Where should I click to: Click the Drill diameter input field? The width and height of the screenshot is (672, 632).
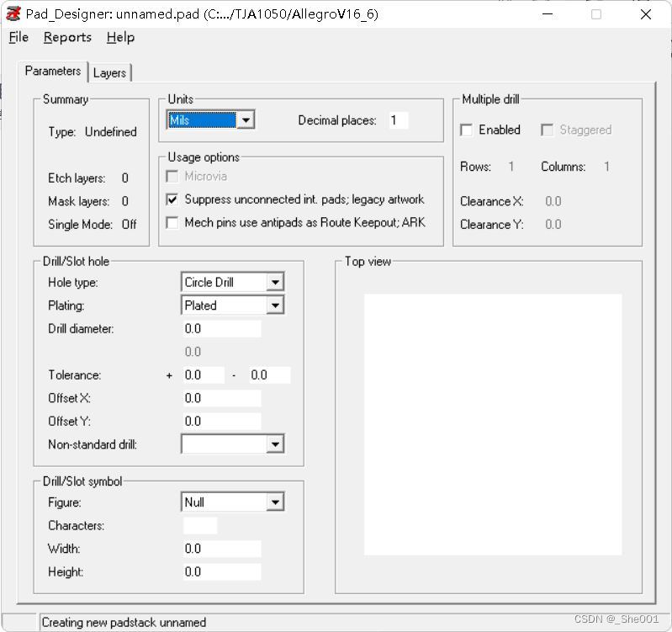221,328
